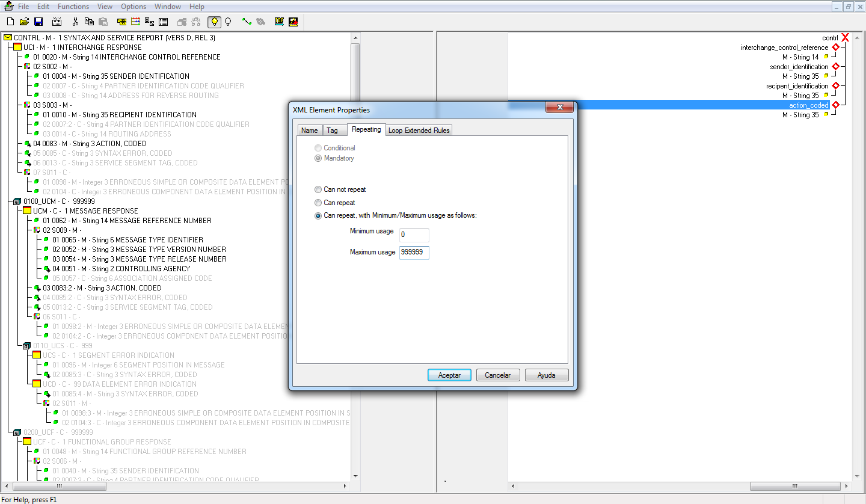This screenshot has height=504, width=866.
Task: Enable 'Can repeat, with Minimum/Maximum usage' option
Action: tap(318, 215)
